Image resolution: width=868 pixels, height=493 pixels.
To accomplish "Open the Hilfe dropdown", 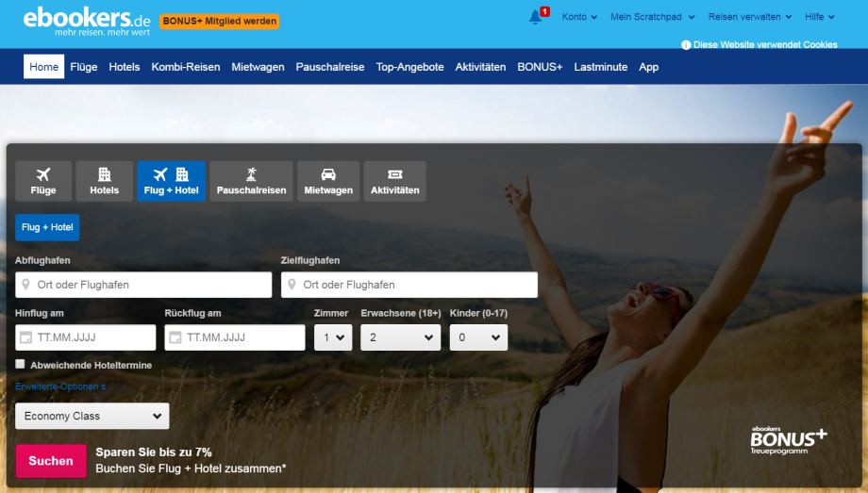I will 819,17.
